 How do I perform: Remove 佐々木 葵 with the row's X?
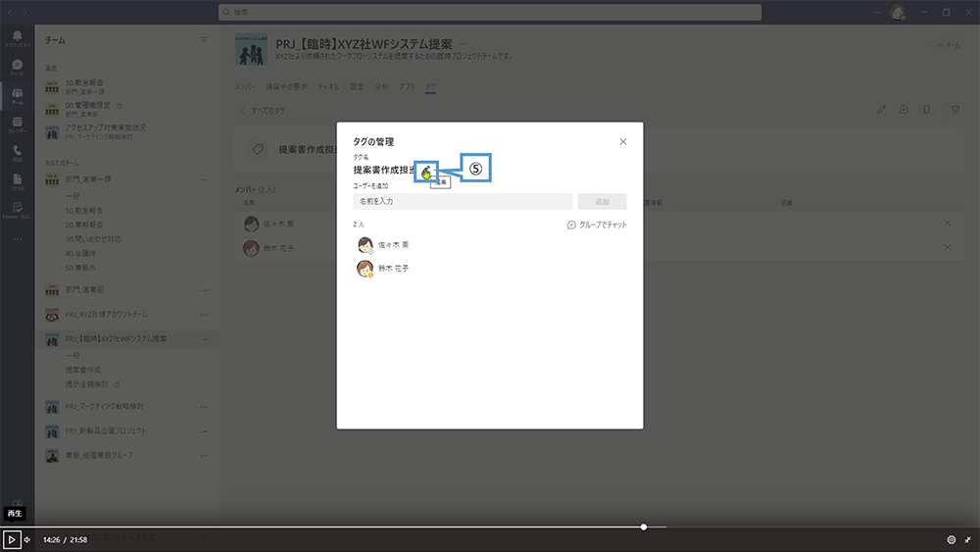tap(948, 224)
